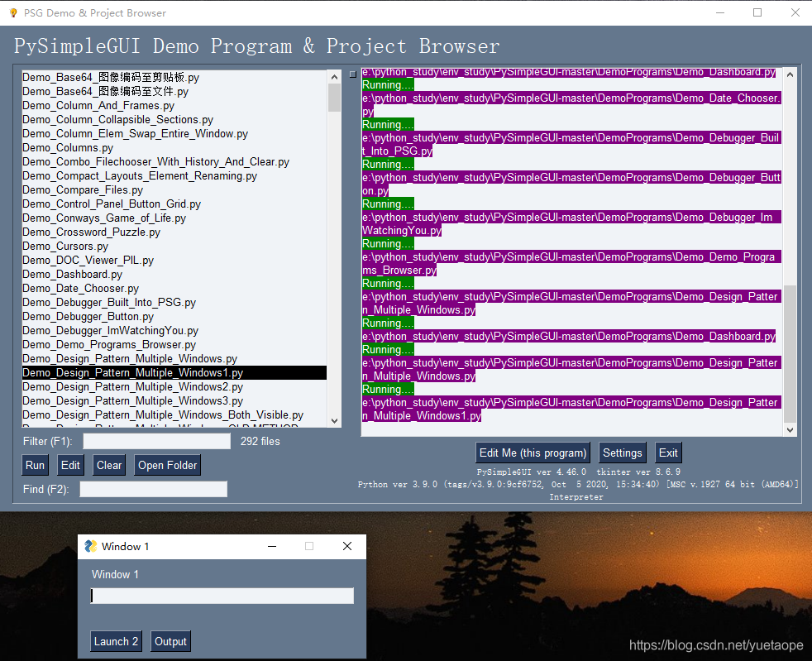The height and width of the screenshot is (661, 812).
Task: Select Demo_Dashboard.py in file list
Action: [174, 274]
